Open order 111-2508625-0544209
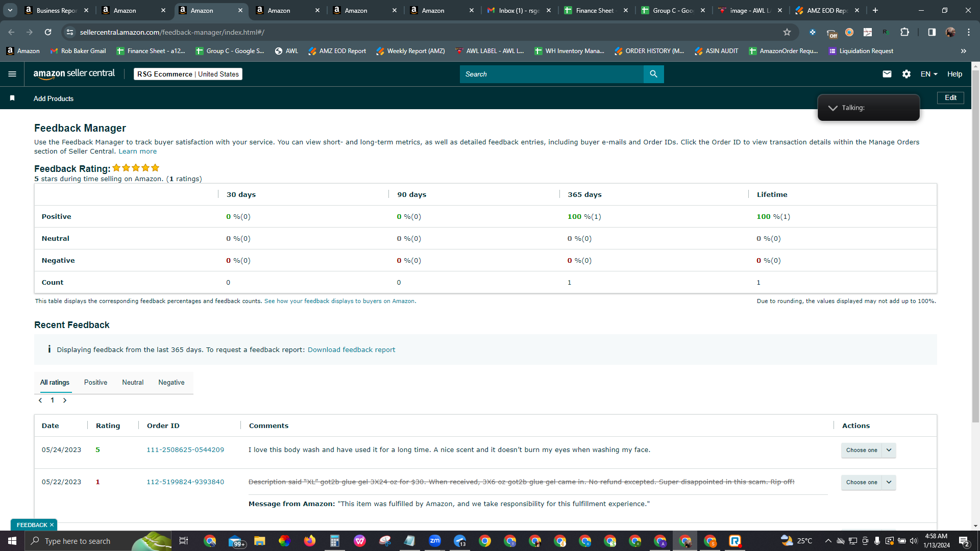 [185, 450]
